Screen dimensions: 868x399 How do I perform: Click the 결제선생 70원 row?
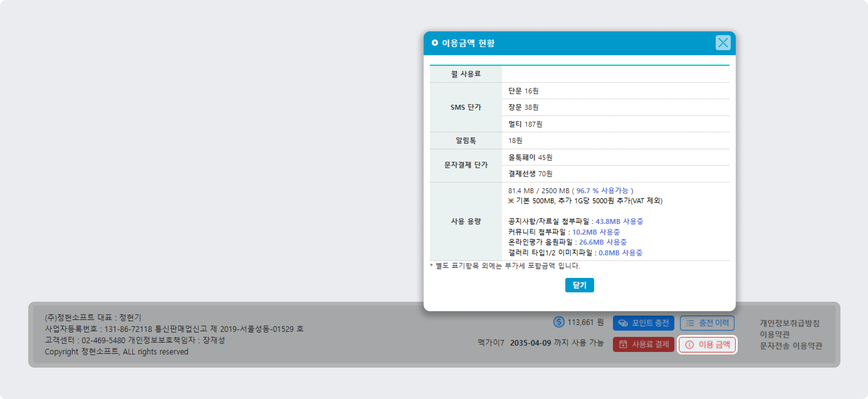[615, 174]
